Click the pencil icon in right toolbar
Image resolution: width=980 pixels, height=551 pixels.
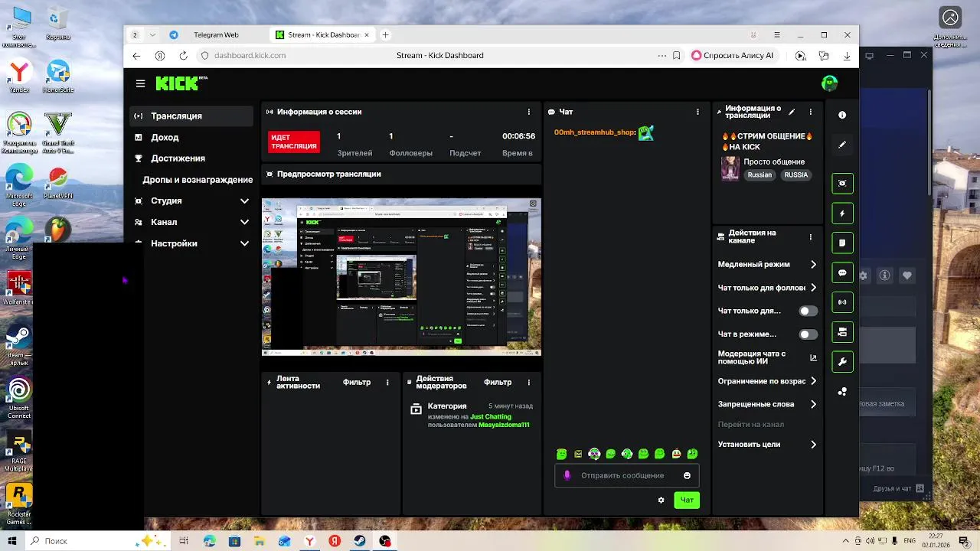842,145
